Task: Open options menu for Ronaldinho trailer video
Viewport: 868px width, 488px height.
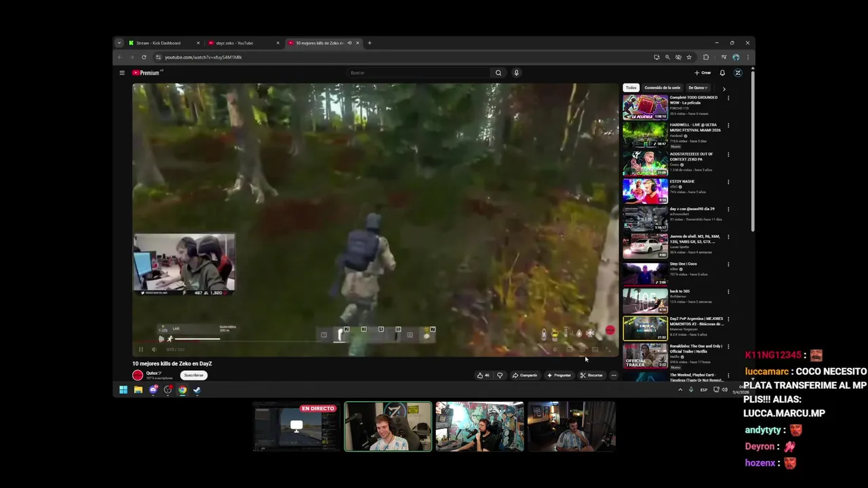Action: coord(728,347)
